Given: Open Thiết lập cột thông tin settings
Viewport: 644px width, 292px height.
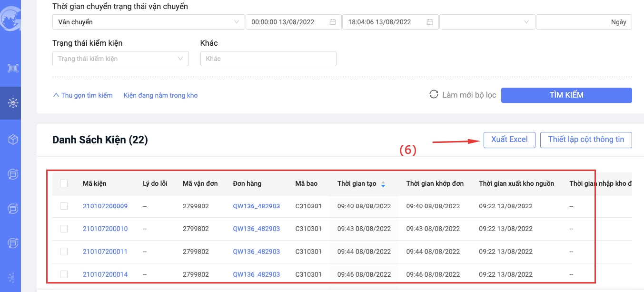Looking at the screenshot, I should coord(585,140).
